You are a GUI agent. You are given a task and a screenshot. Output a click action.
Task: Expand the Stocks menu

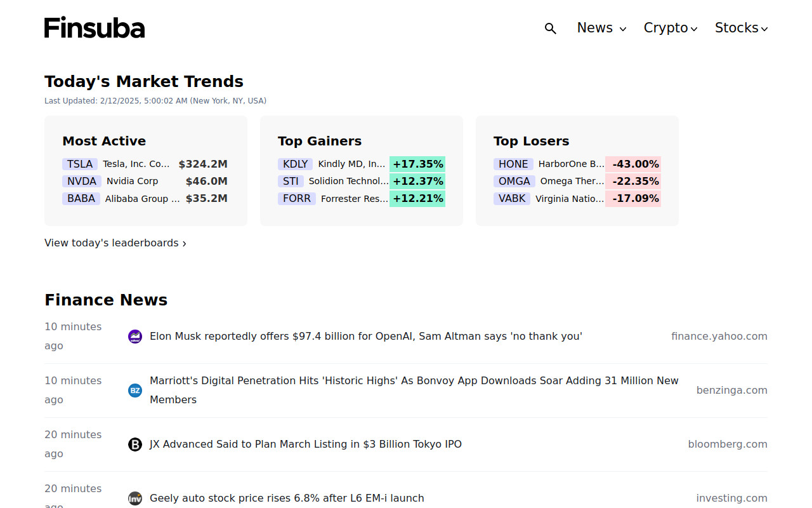point(741,28)
